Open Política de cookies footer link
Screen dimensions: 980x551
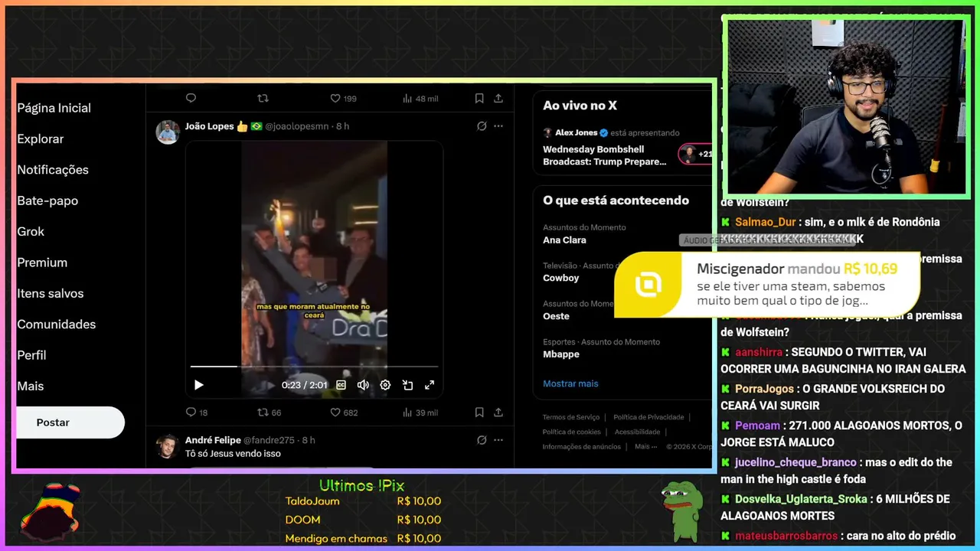[572, 432]
